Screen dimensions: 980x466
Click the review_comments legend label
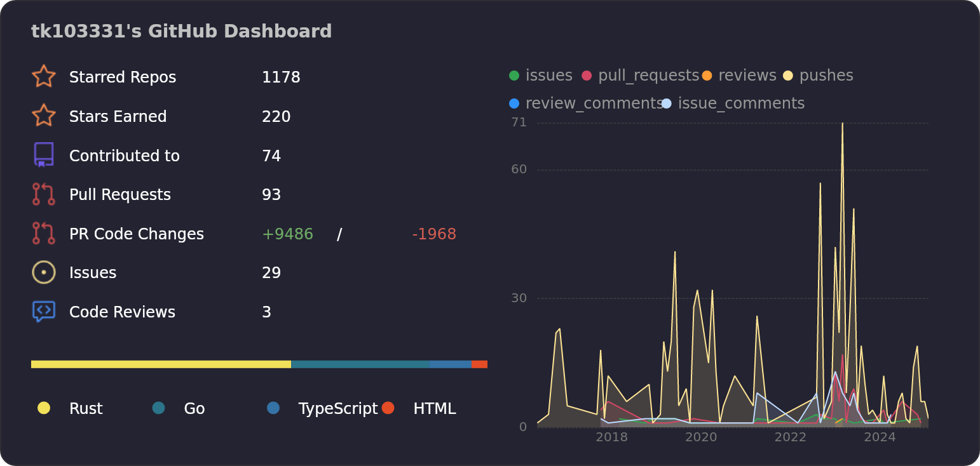(x=594, y=104)
